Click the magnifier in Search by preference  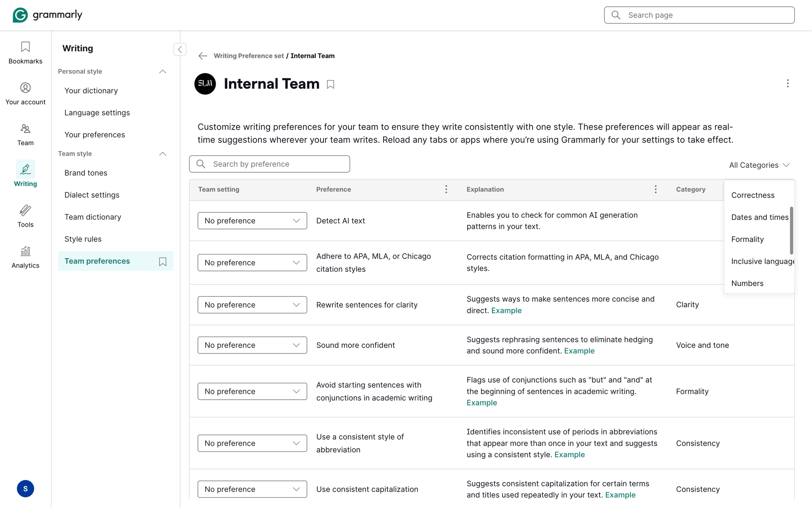pos(201,164)
